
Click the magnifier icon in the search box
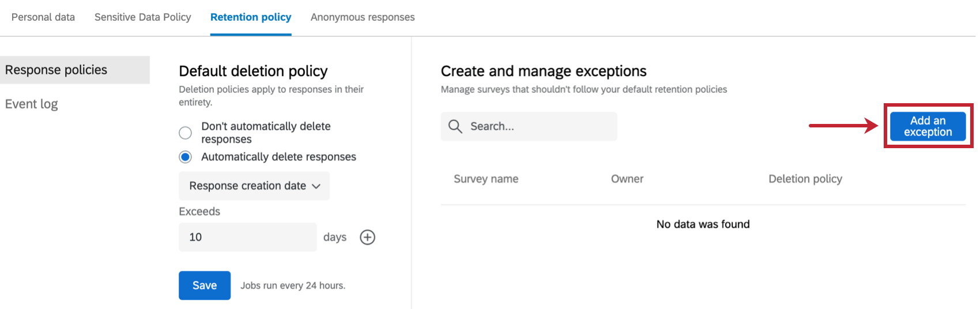455,126
